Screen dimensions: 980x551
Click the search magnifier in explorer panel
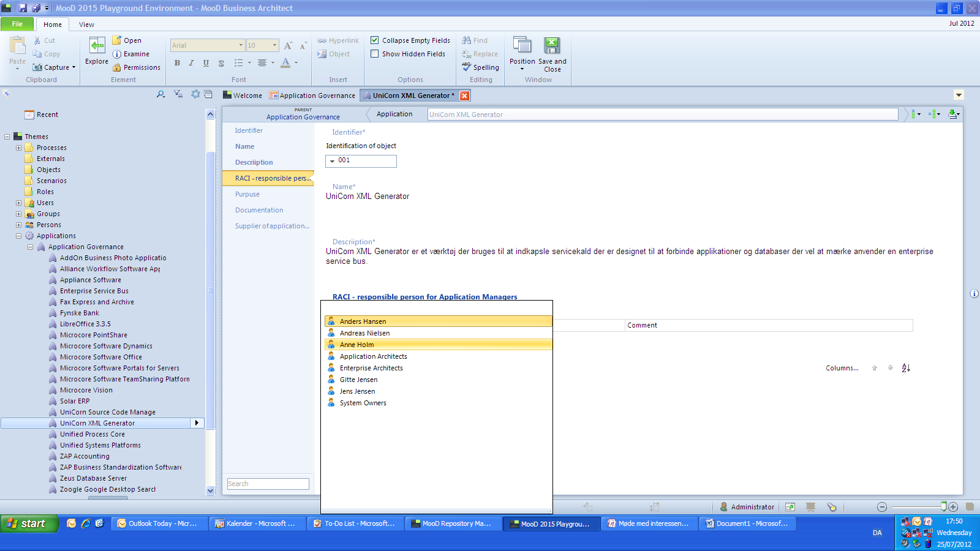pos(160,94)
